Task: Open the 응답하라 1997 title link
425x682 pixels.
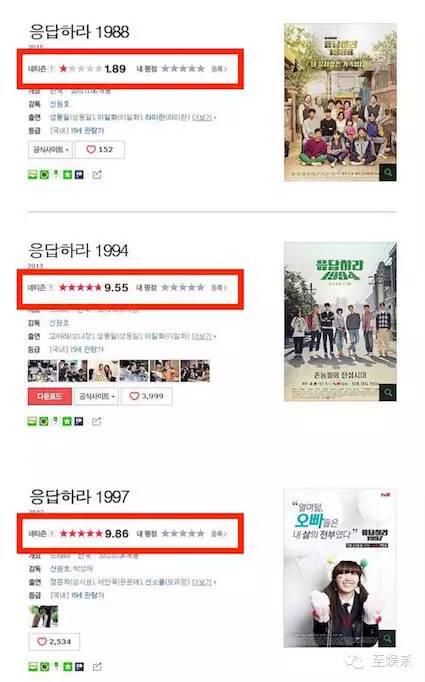Action: (79, 496)
